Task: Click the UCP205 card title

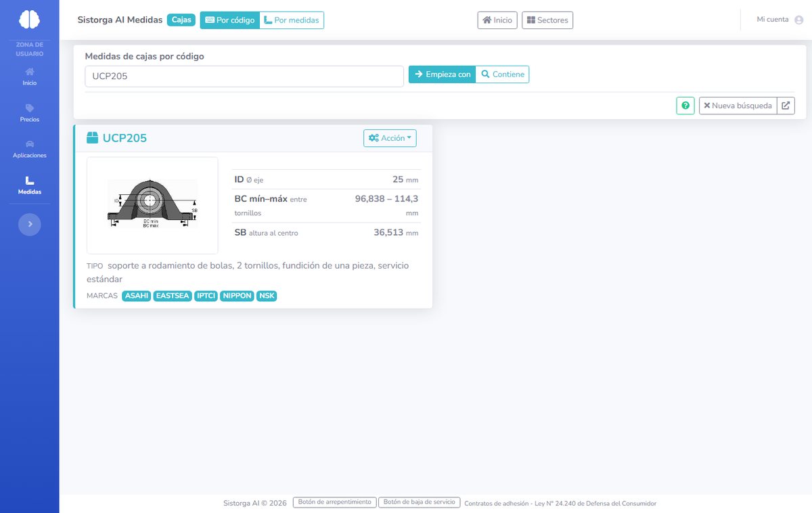Action: coord(125,138)
